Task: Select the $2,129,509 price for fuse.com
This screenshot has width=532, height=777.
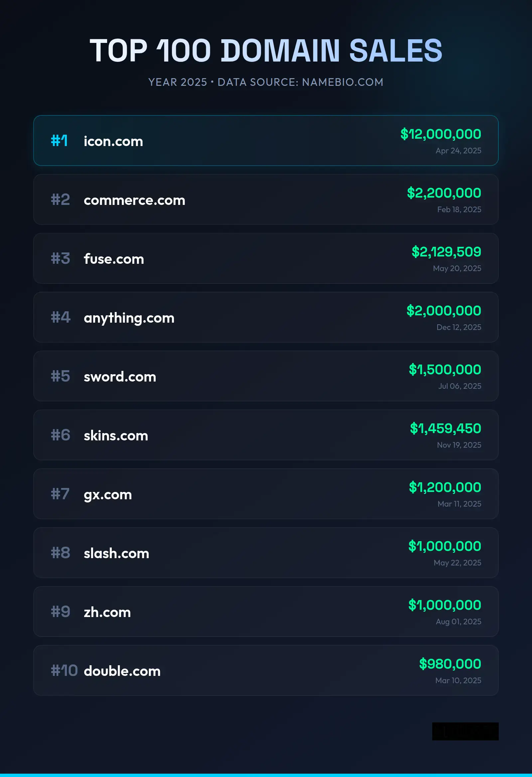Action: click(446, 252)
